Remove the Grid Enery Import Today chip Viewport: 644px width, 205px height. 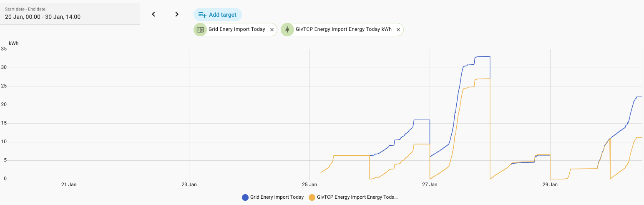tap(272, 30)
